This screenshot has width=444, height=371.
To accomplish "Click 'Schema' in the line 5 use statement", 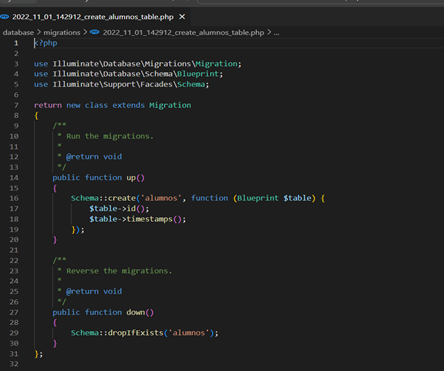I will (x=191, y=84).
